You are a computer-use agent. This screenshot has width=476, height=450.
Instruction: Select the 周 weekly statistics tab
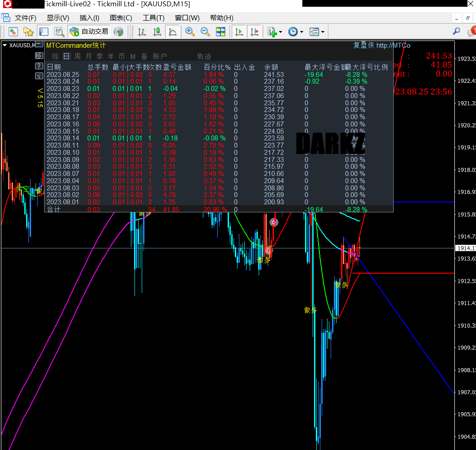[x=77, y=56]
